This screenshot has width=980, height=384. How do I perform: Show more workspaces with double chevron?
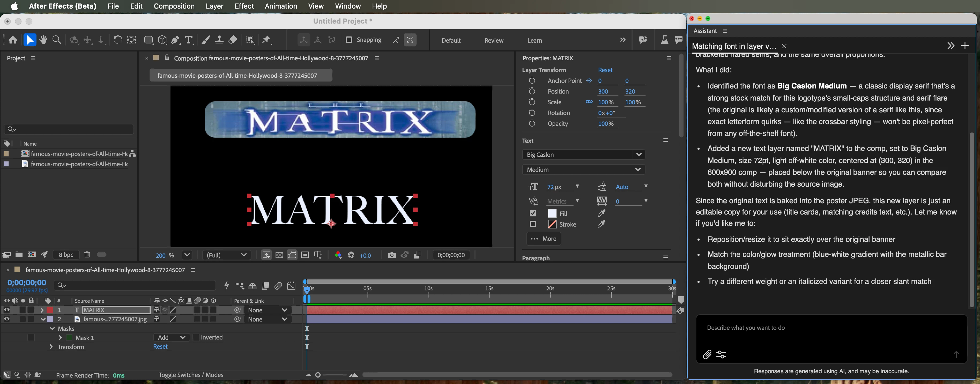(622, 40)
